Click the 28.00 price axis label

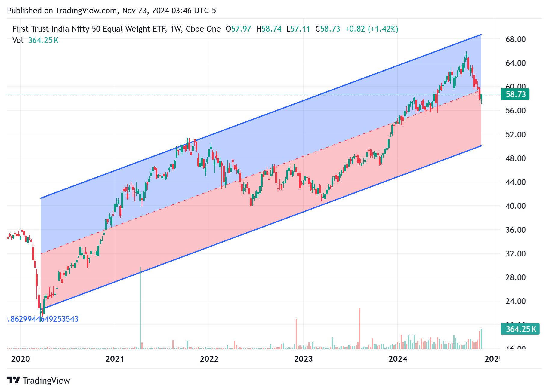[516, 277]
